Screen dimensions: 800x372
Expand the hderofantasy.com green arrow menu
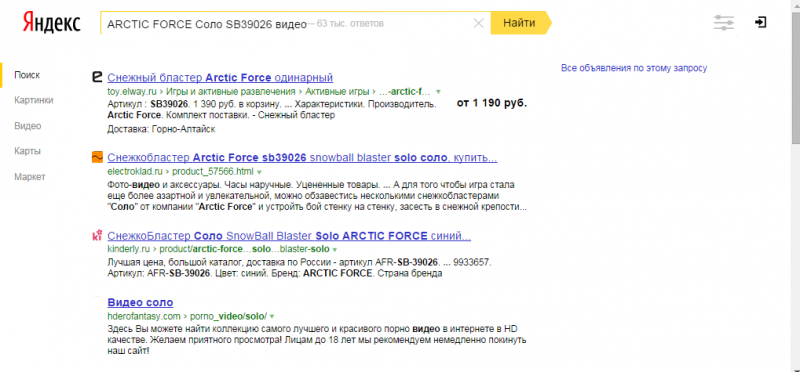coord(272,316)
